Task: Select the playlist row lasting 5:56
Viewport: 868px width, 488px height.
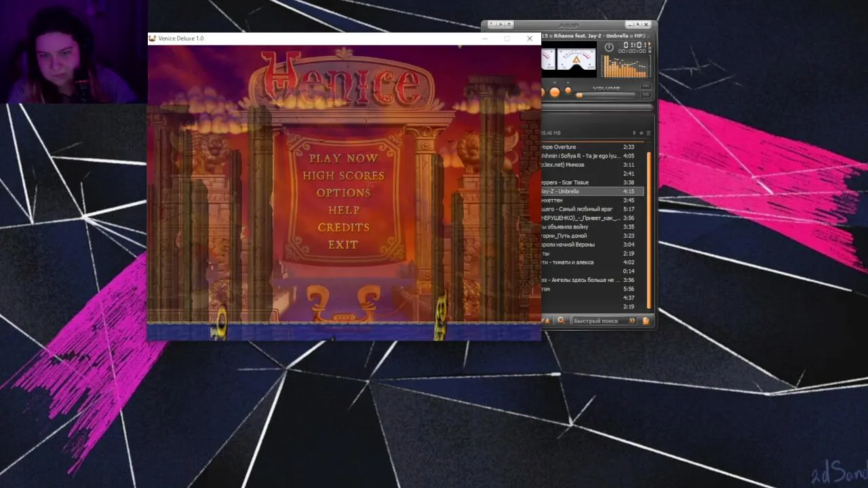Action: pos(593,289)
